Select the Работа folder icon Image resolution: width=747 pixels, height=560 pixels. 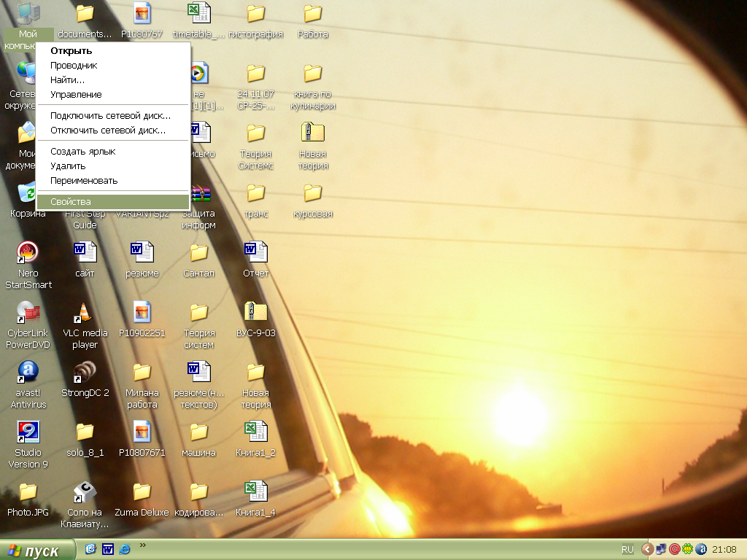click(313, 13)
